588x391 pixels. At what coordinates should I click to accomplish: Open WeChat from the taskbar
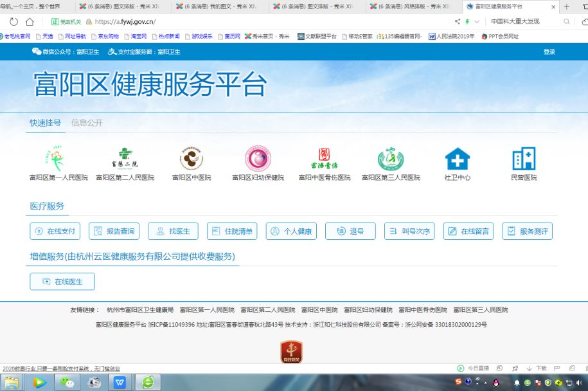pos(67,383)
